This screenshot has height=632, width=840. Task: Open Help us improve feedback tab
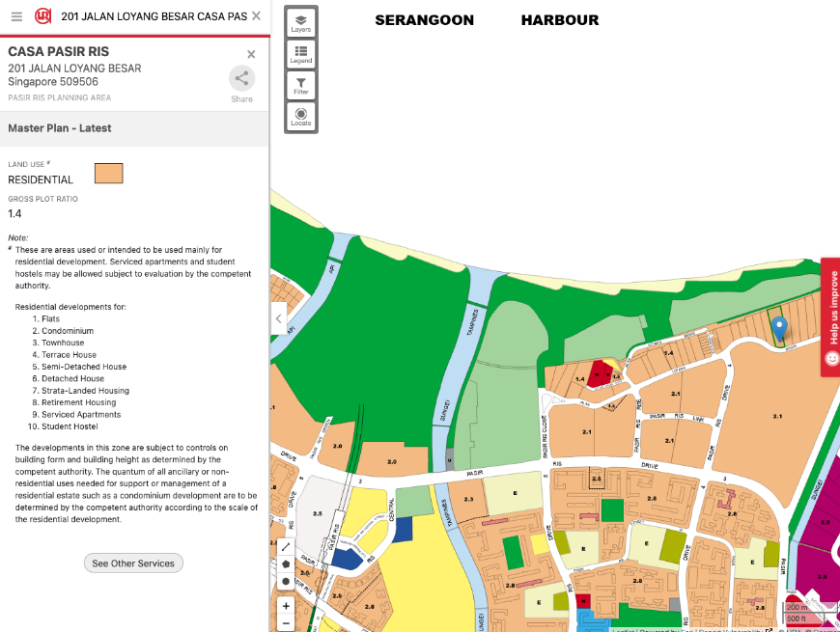click(x=830, y=316)
